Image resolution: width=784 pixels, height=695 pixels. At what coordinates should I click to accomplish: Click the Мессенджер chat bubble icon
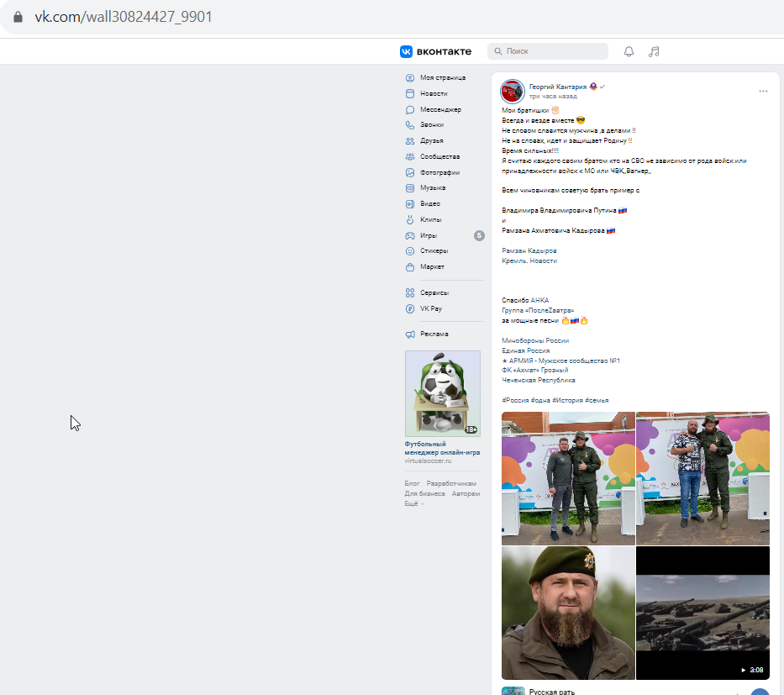[x=410, y=109]
